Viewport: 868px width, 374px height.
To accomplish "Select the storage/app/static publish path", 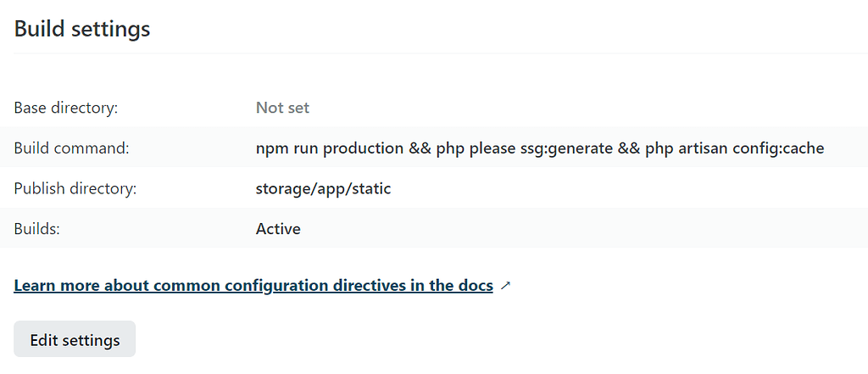I will 323,189.
